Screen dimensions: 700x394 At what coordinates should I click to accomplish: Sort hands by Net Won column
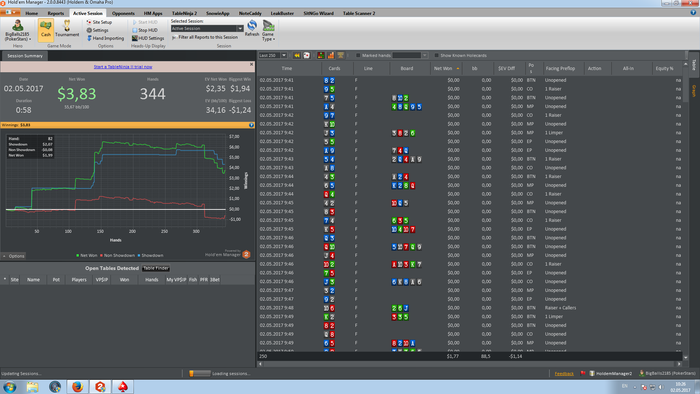[446, 68]
